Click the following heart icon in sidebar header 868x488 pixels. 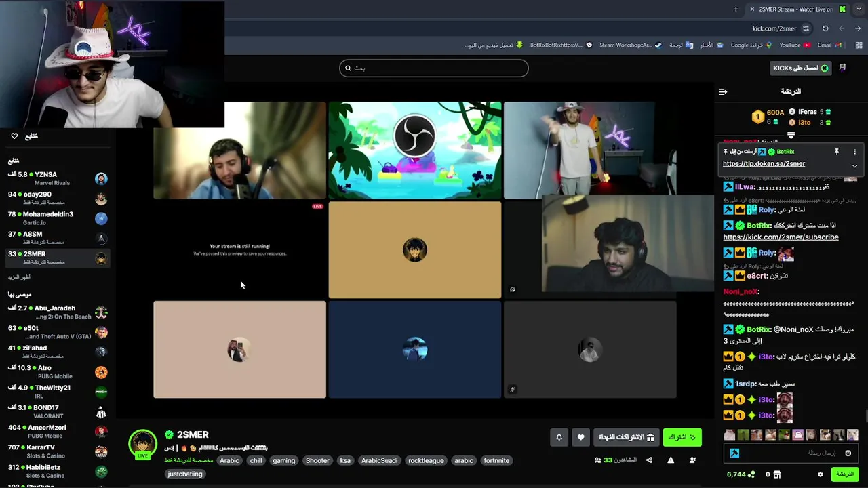(x=14, y=136)
